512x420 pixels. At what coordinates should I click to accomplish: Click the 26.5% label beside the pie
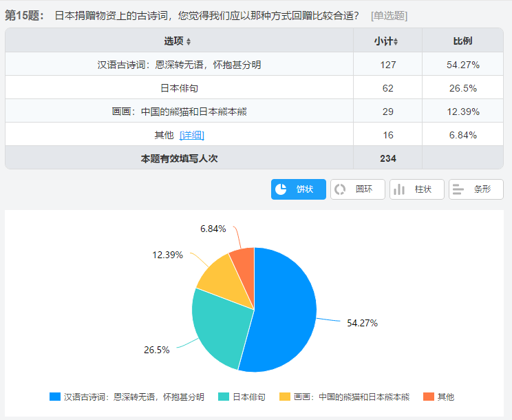click(157, 350)
